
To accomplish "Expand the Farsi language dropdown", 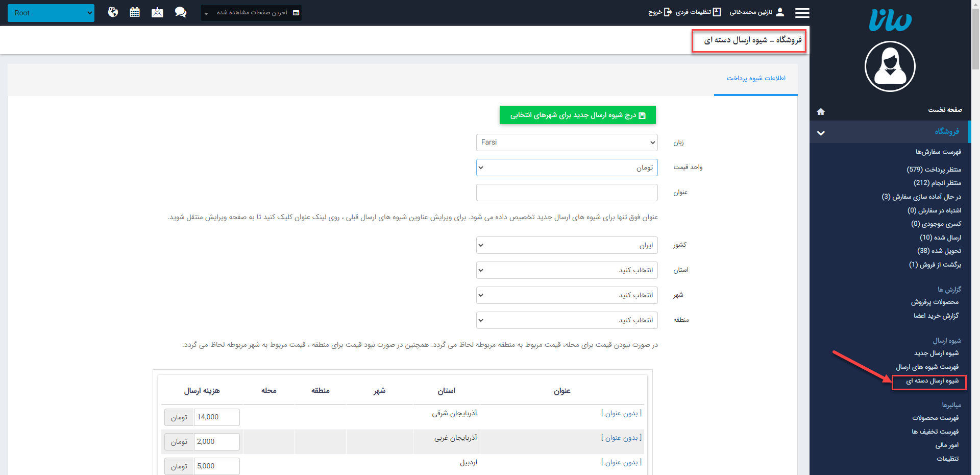I will click(x=567, y=142).
